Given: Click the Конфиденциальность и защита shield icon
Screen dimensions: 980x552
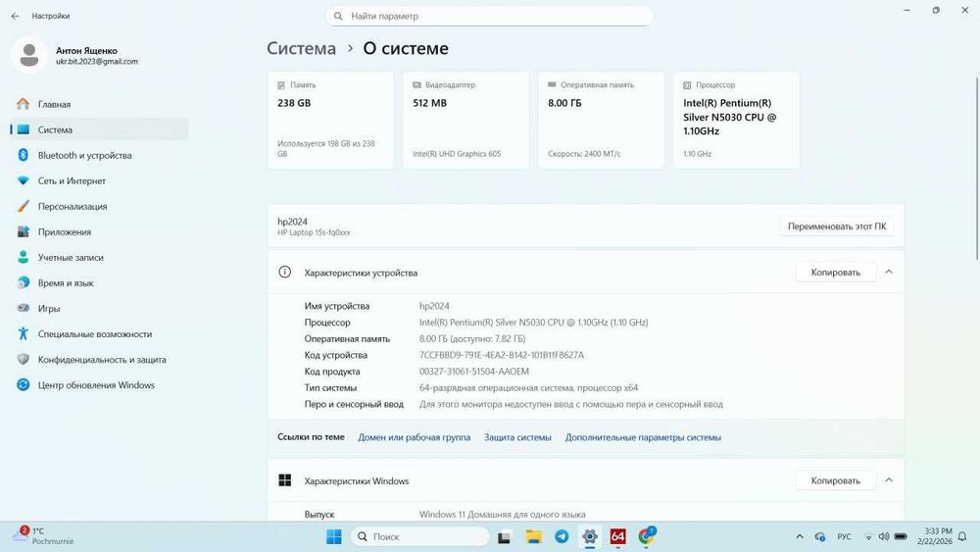Looking at the screenshot, I should [x=24, y=360].
